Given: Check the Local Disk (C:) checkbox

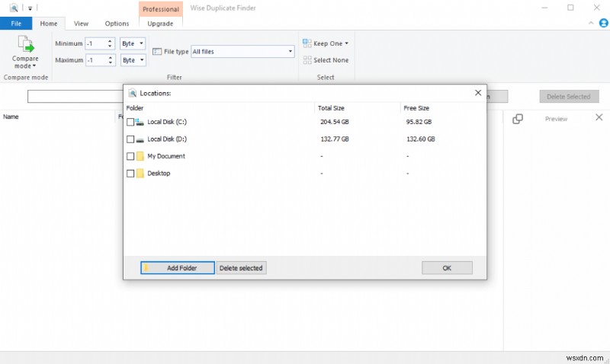Looking at the screenshot, I should (130, 122).
